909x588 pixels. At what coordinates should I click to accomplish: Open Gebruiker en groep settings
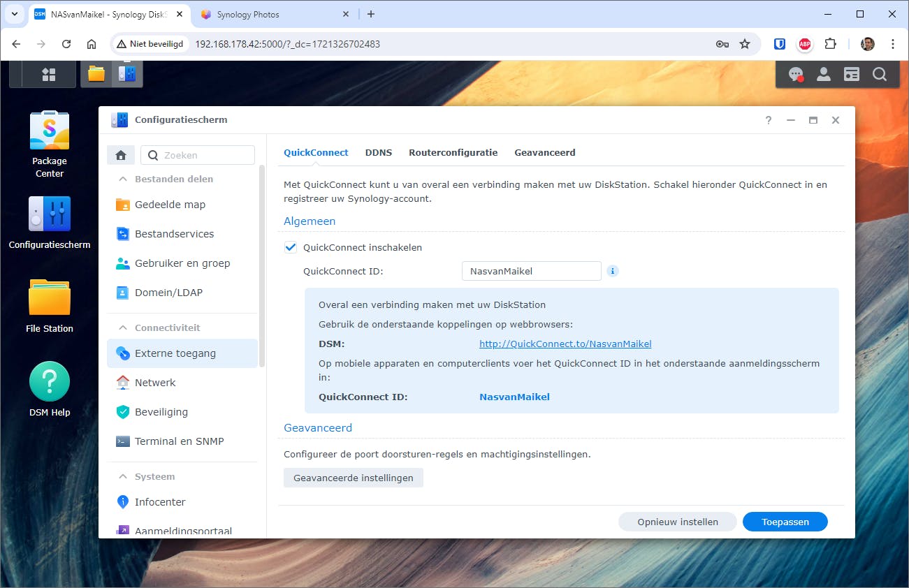[x=182, y=263]
